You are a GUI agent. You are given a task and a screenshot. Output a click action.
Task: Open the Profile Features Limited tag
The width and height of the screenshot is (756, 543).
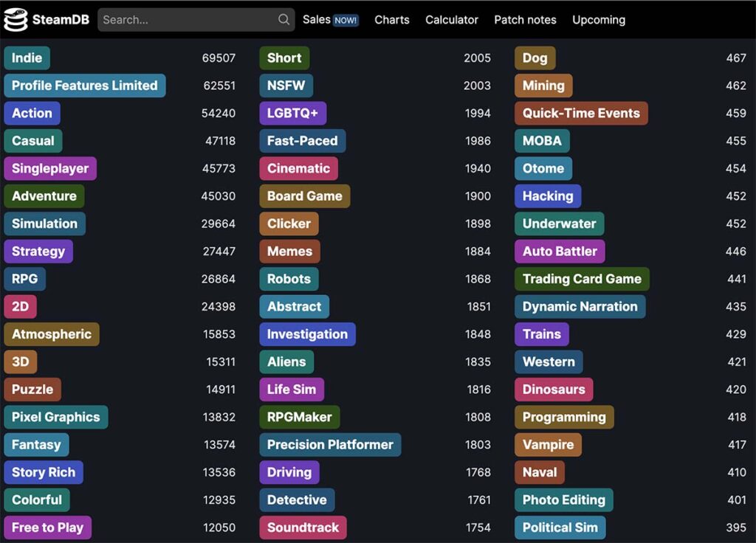coord(85,86)
